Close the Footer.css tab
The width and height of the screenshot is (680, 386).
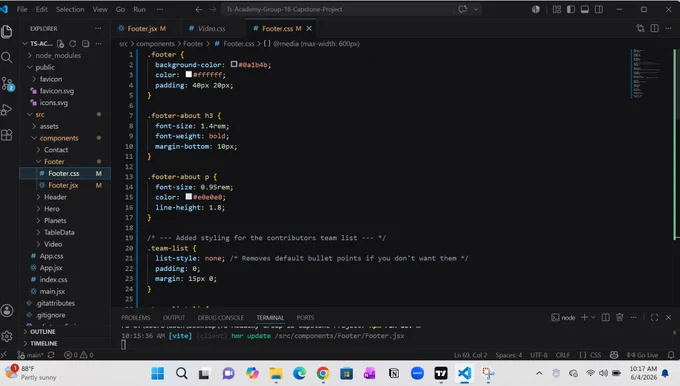(x=309, y=28)
